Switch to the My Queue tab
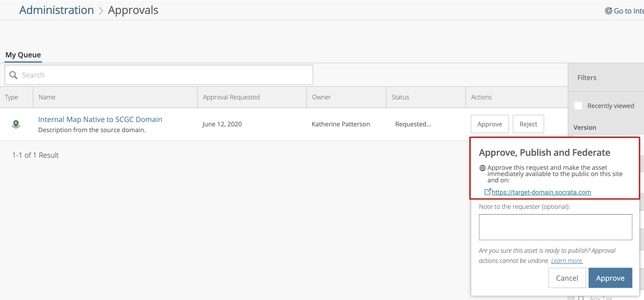The height and width of the screenshot is (300, 644). click(x=23, y=55)
